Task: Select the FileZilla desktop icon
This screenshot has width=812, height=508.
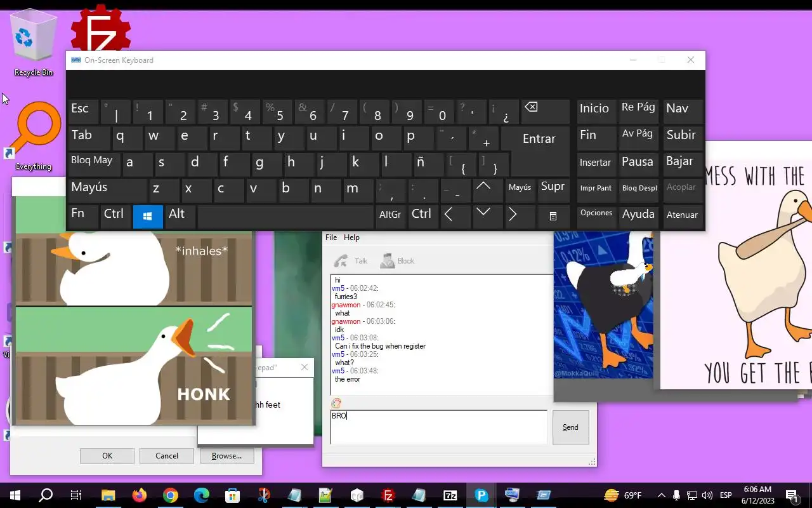Action: point(100,29)
